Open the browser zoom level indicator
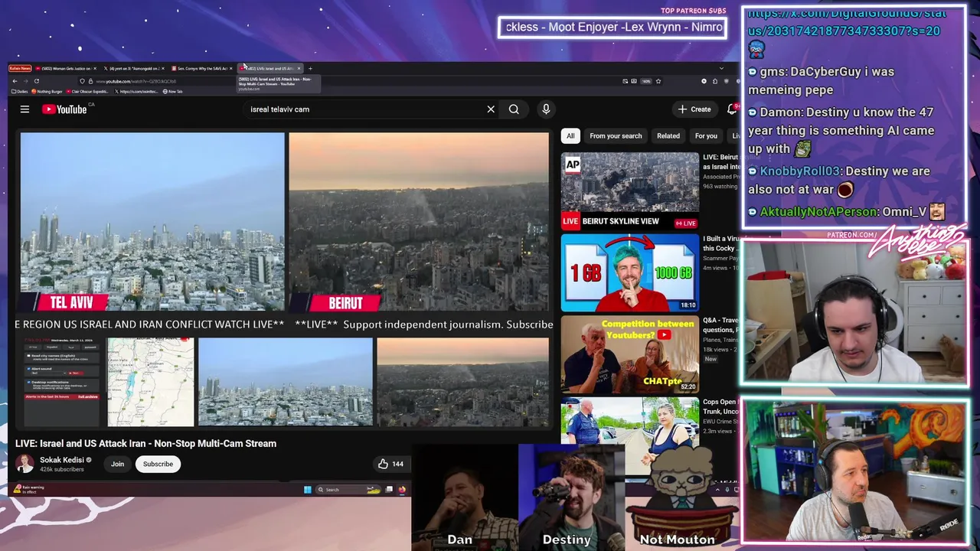The width and height of the screenshot is (980, 551). tap(646, 81)
